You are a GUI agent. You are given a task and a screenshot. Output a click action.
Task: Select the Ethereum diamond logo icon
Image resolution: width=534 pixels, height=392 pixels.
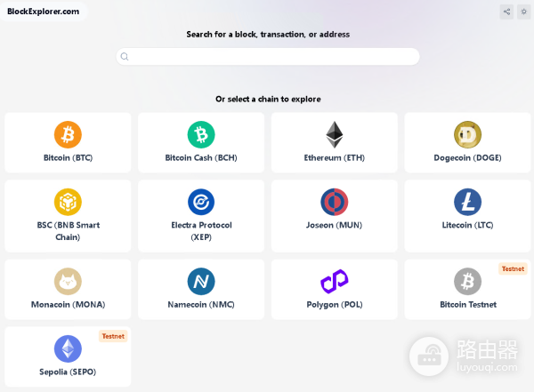tap(335, 134)
